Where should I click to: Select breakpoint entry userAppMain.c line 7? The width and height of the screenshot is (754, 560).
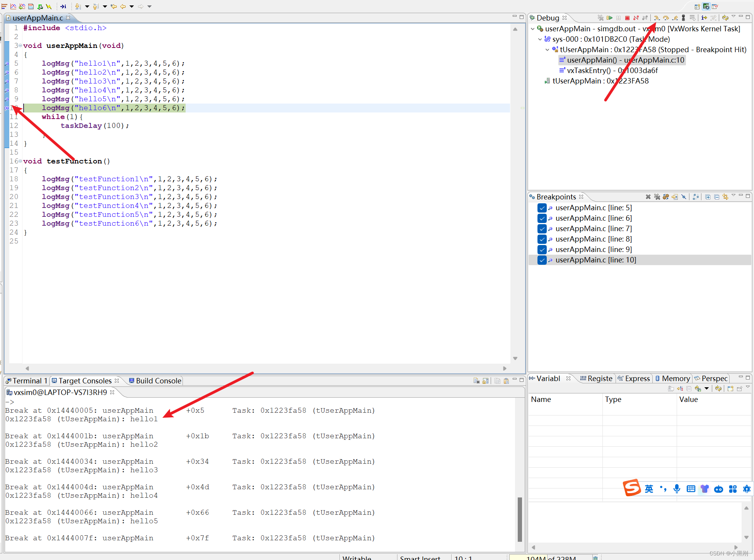point(593,229)
